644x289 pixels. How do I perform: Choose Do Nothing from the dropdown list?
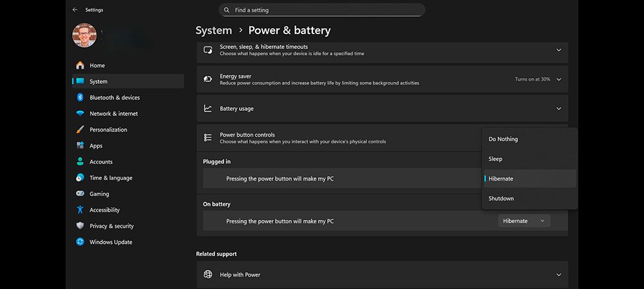pos(530,139)
